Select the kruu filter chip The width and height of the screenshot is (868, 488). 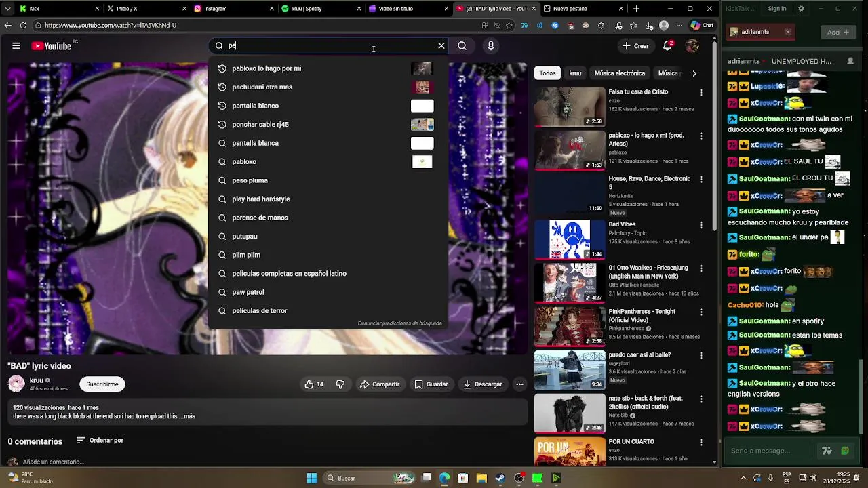[575, 73]
